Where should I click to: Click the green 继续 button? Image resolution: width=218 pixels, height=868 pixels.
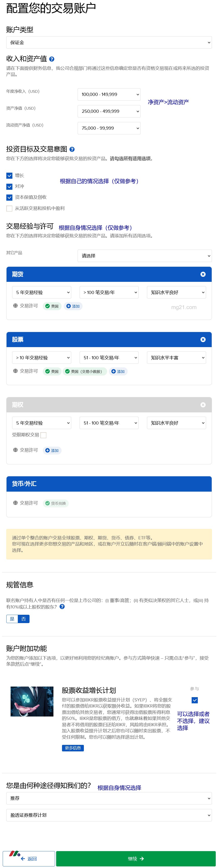click(136, 859)
